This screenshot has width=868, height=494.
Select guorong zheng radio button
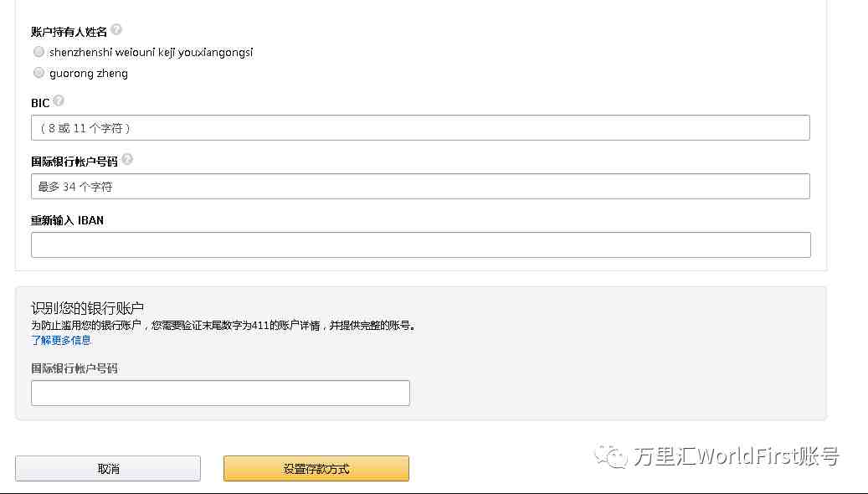tap(39, 73)
